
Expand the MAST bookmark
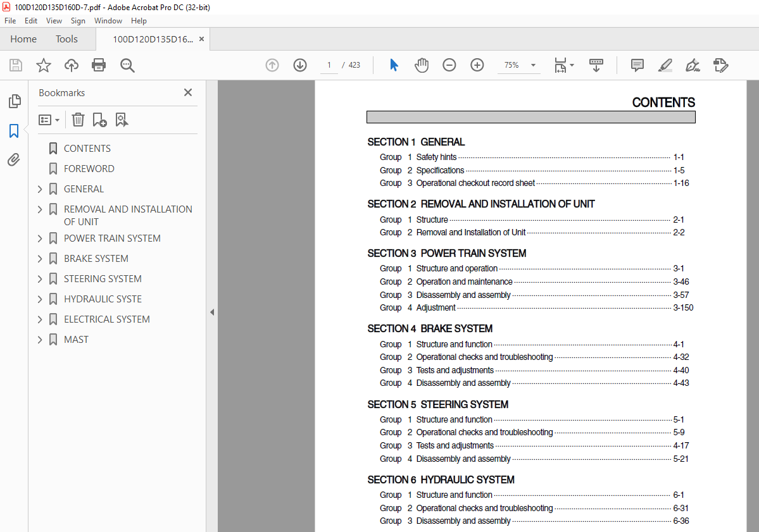click(x=40, y=340)
